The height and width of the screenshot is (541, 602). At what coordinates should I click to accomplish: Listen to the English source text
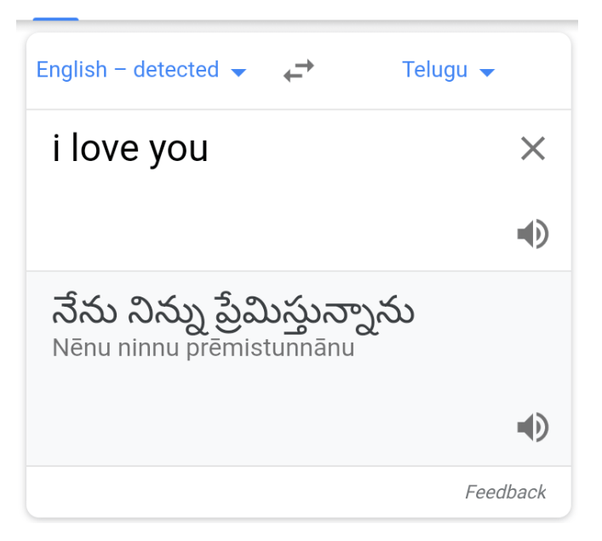pos(532,234)
